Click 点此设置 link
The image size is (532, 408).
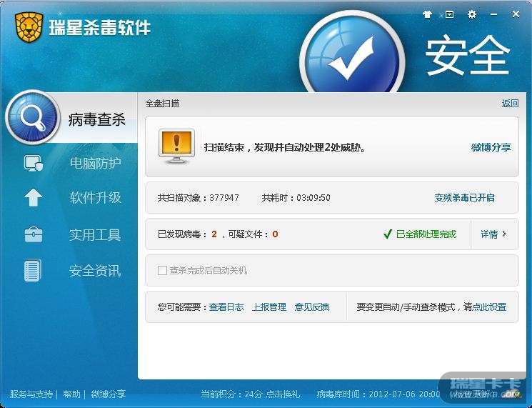(x=489, y=307)
